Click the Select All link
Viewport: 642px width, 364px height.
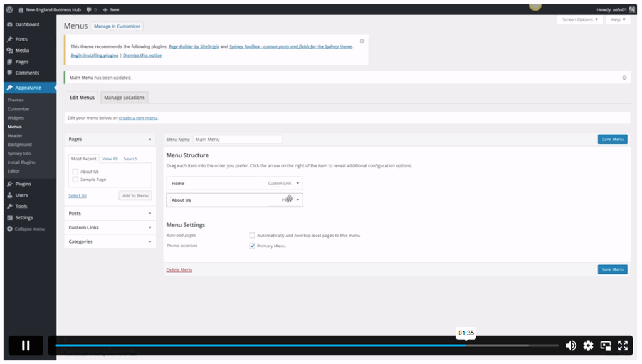click(x=77, y=196)
